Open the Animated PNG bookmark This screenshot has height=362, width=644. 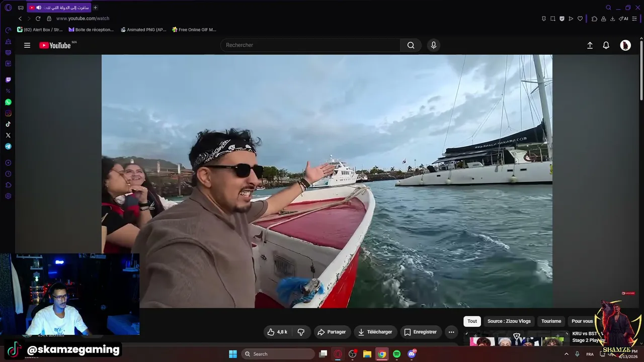[143, 30]
